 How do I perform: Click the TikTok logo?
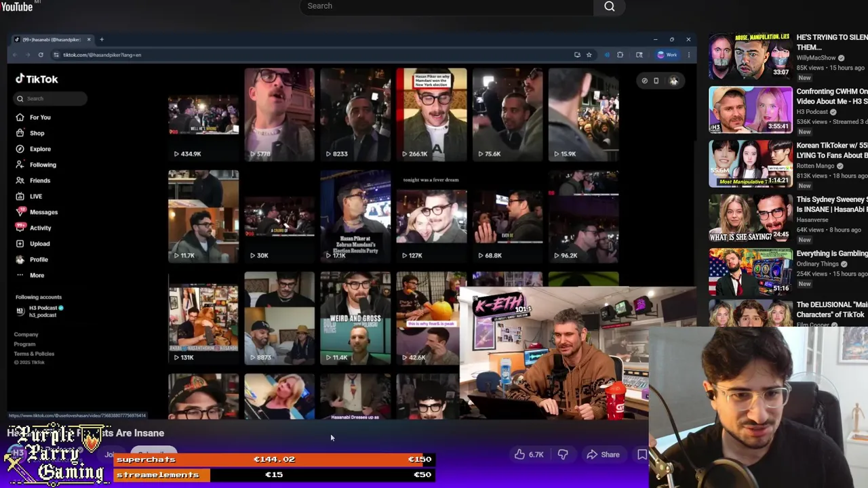click(x=37, y=79)
